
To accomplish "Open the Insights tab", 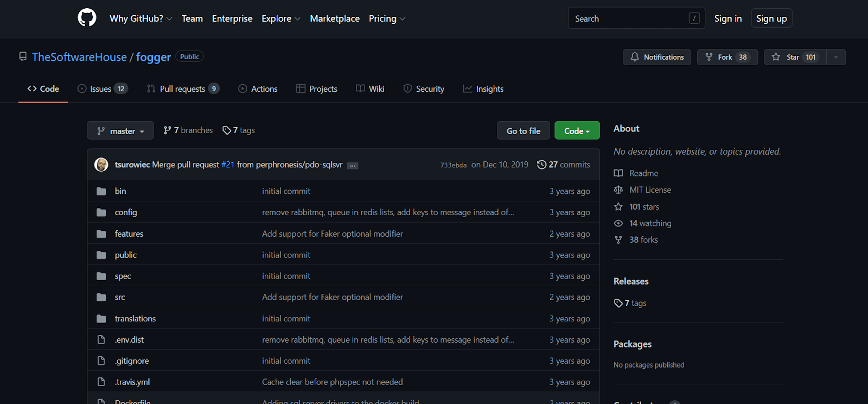I will pos(483,89).
